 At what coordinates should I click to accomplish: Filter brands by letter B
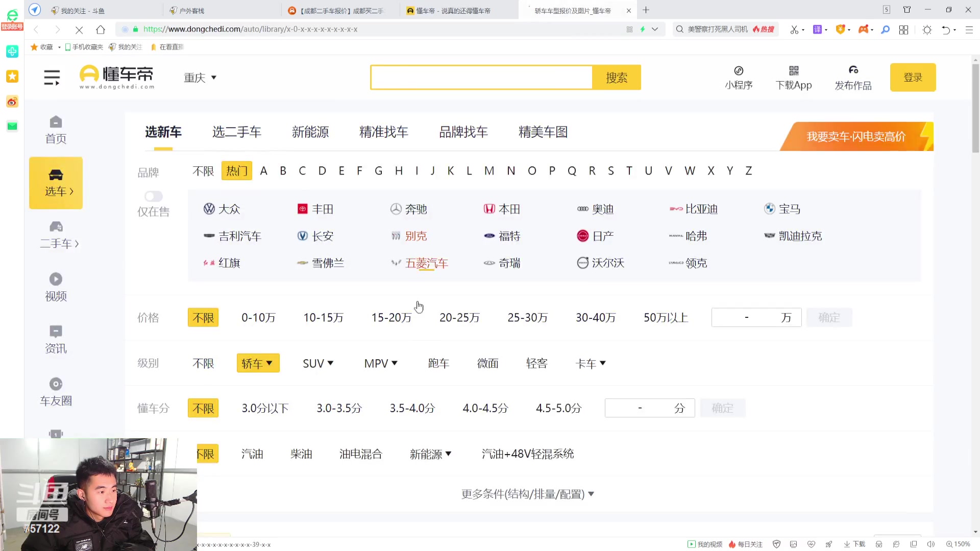pyautogui.click(x=283, y=170)
